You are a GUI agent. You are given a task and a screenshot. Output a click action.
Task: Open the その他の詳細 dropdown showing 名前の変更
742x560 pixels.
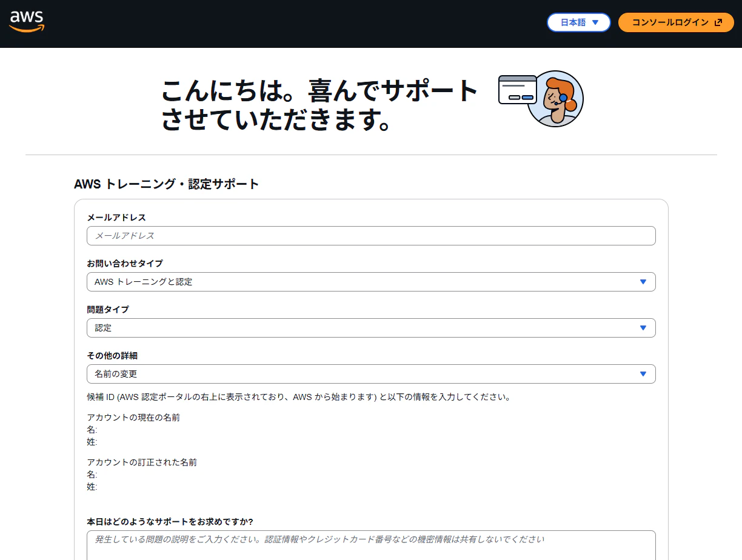click(371, 374)
